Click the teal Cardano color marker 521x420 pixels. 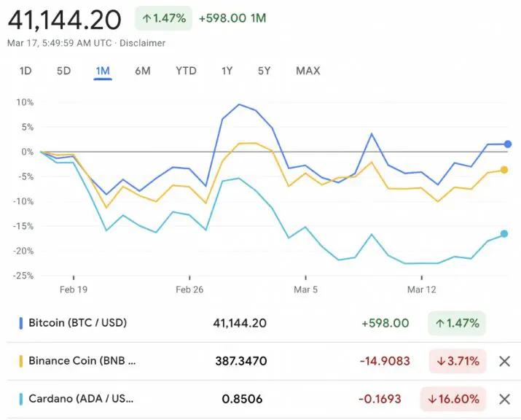coord(21,399)
